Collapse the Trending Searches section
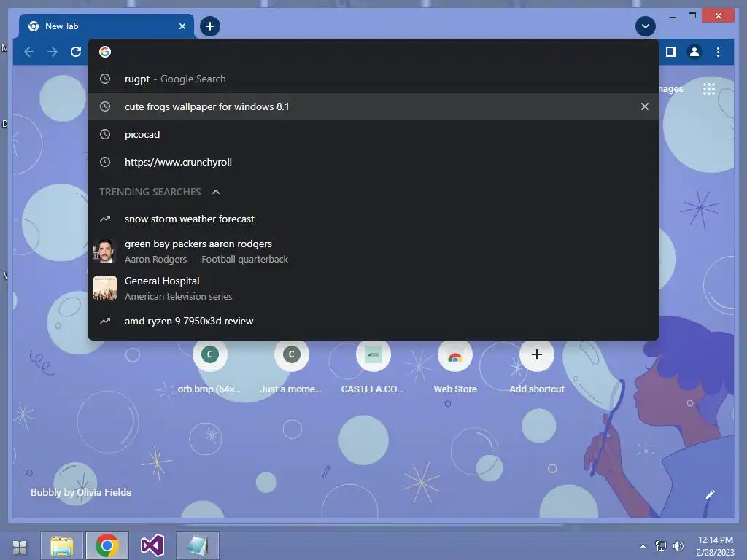 [x=216, y=192]
